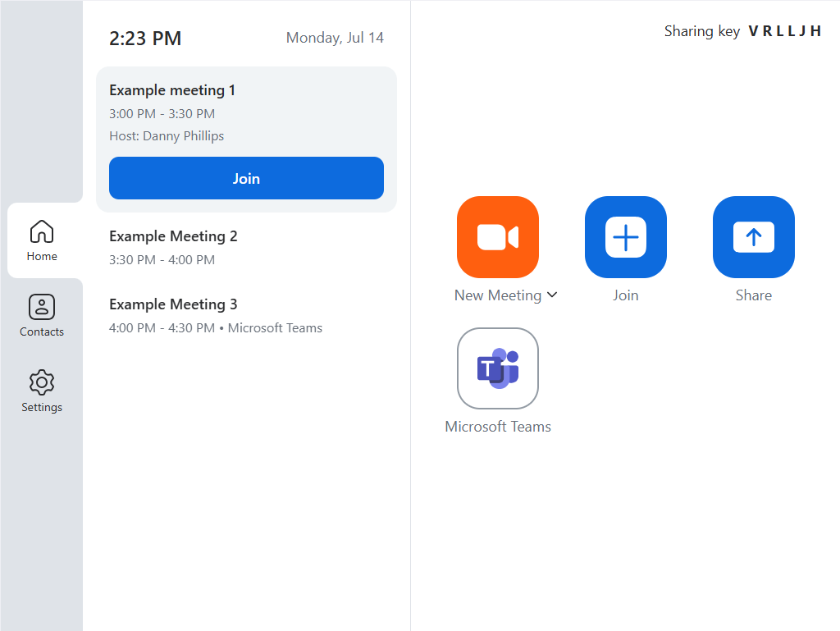Click the Microsoft Teams text label
Viewport: 840px width, 631px height.
497,427
